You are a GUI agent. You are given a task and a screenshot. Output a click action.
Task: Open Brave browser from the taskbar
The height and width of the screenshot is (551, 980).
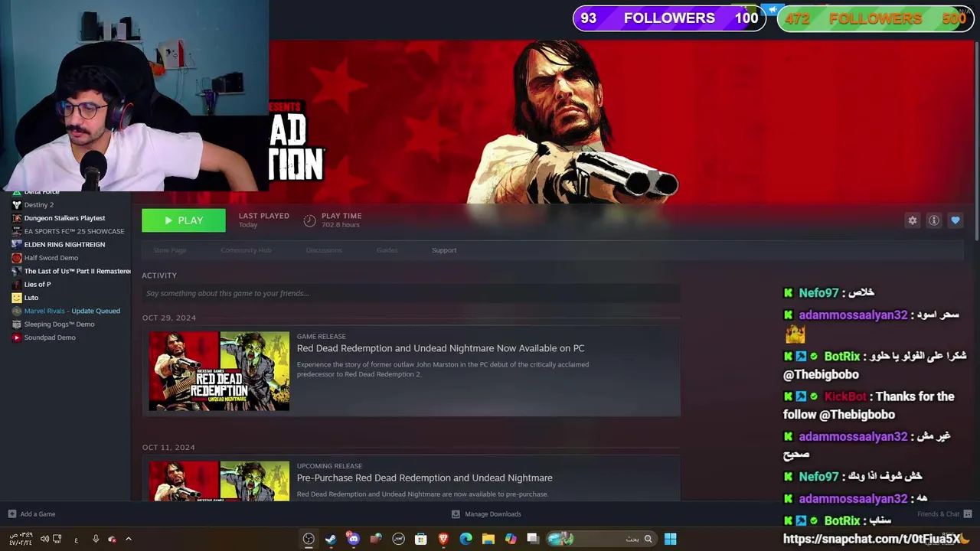pos(443,539)
